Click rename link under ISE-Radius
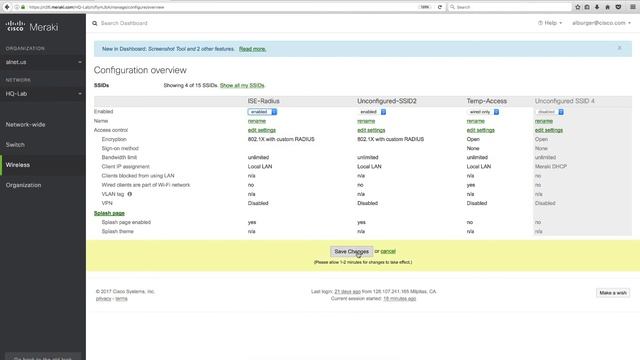The image size is (640, 360). click(257, 121)
